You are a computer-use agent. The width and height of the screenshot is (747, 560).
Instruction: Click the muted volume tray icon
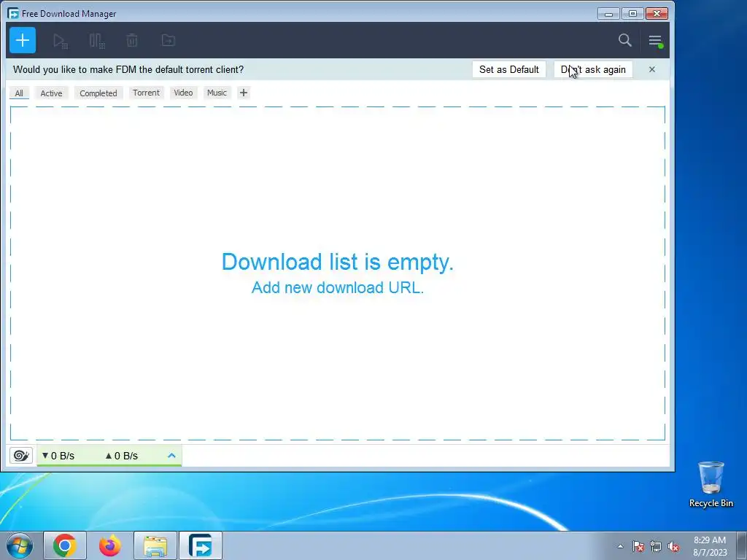click(x=673, y=546)
